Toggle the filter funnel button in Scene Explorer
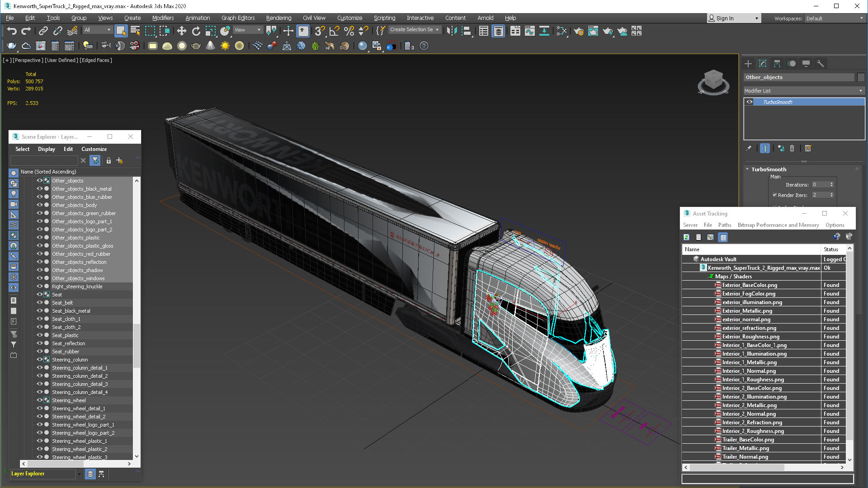 tap(95, 160)
